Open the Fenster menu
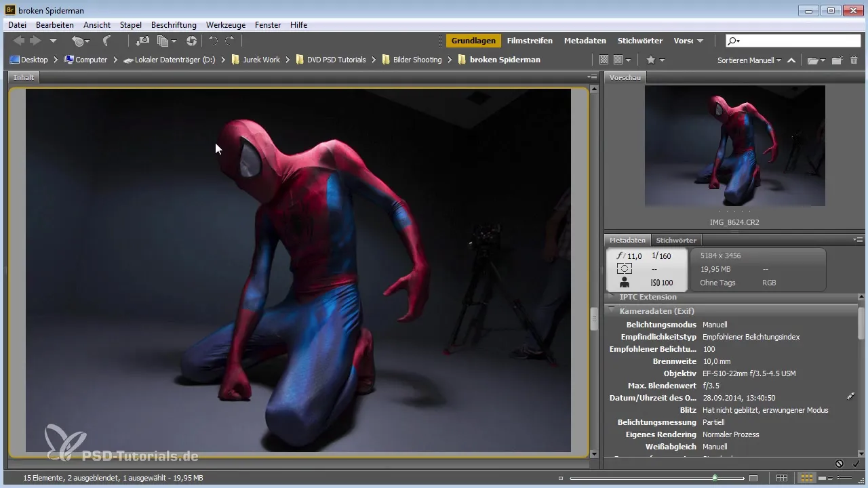This screenshot has height=488, width=868. point(268,25)
